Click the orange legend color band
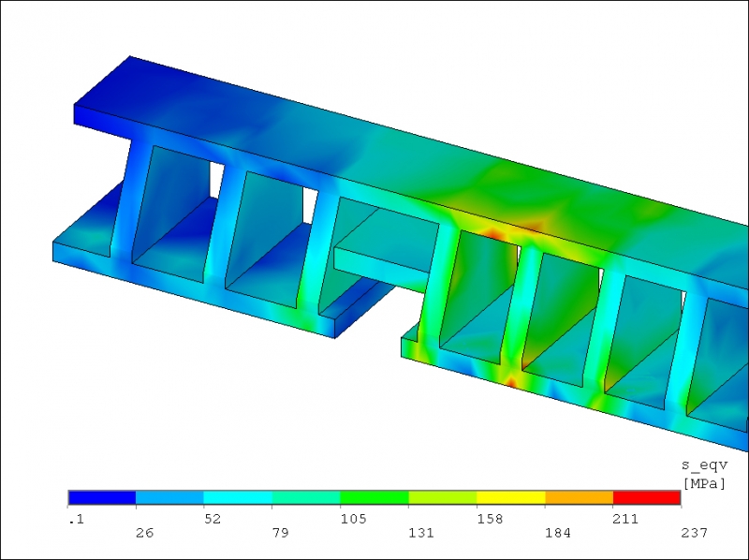Viewport: 749px width, 560px height. coord(580,497)
